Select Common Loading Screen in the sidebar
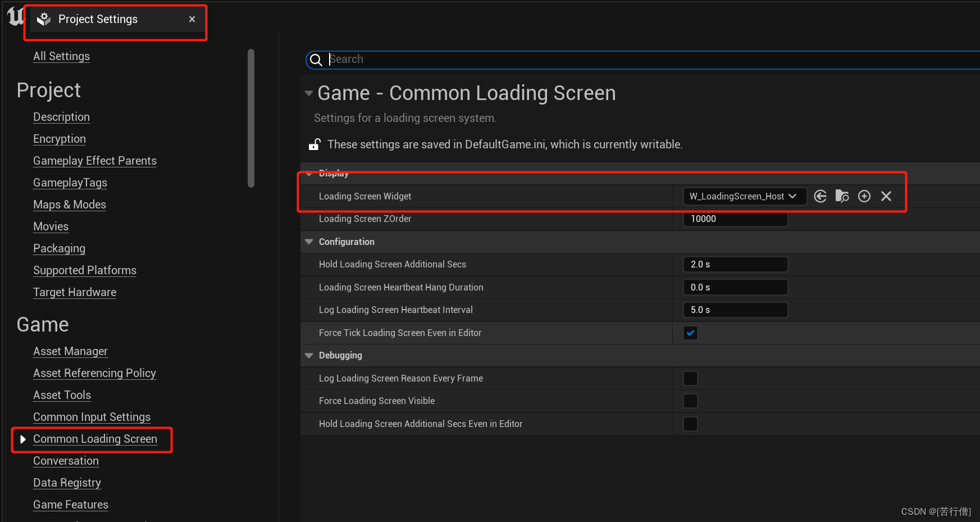The height and width of the screenshot is (522, 980). click(x=94, y=439)
